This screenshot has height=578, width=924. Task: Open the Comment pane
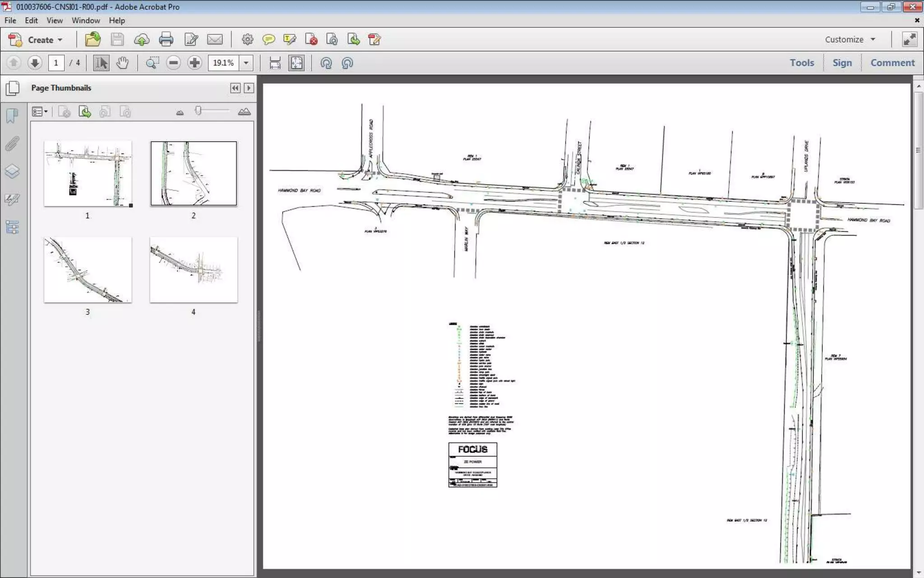coord(892,63)
